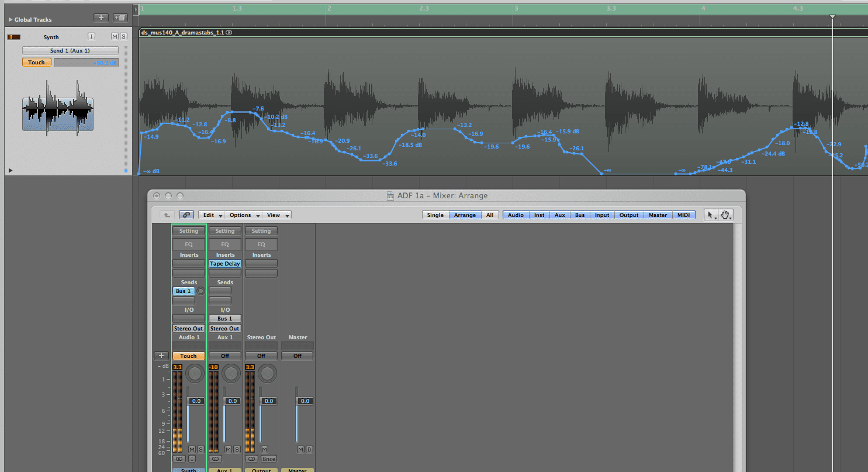Viewport: 868px width, 472px height.
Task: Click the playhead marker in the bar ruler
Action: coord(833,16)
